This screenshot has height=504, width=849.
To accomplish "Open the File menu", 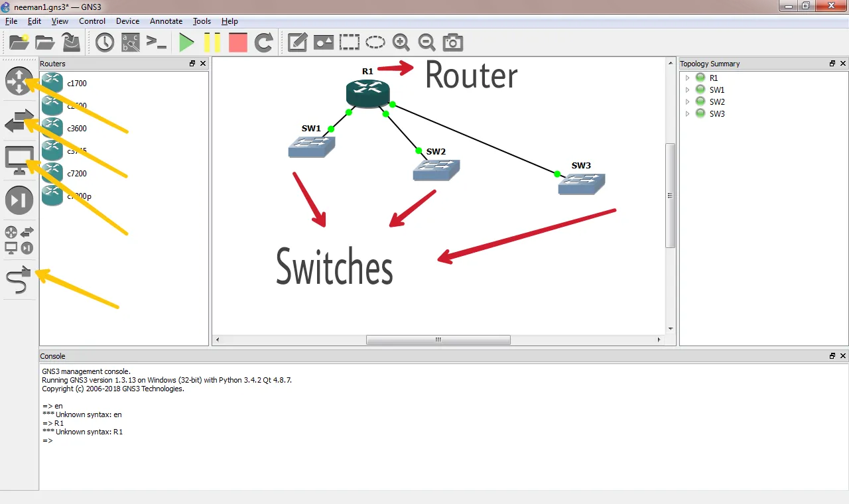I will 11,21.
